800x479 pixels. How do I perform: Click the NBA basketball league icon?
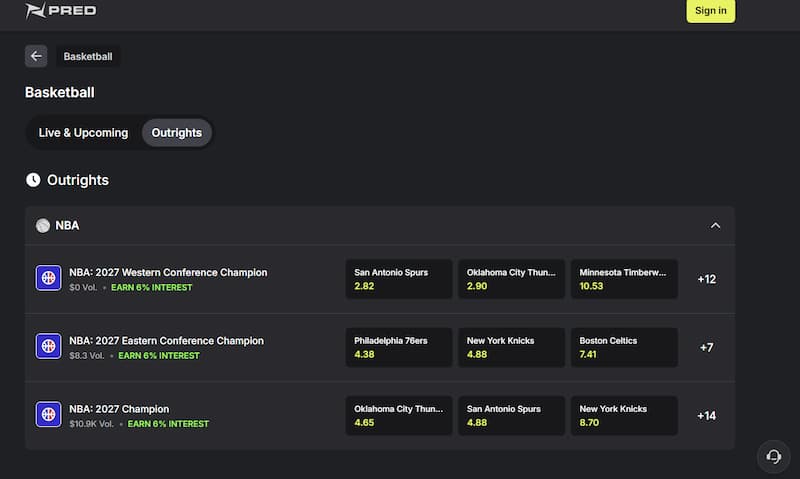point(43,225)
